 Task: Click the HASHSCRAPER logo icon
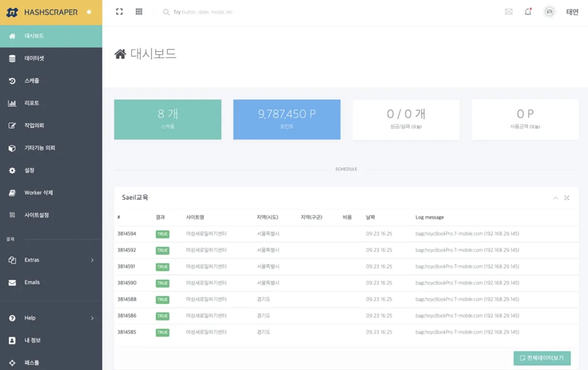(x=13, y=13)
